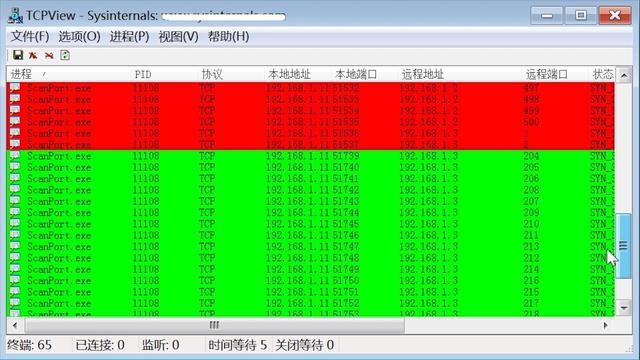Click the first red-X connection toolbar icon
Viewport: 640px width, 360px height.
point(33,55)
